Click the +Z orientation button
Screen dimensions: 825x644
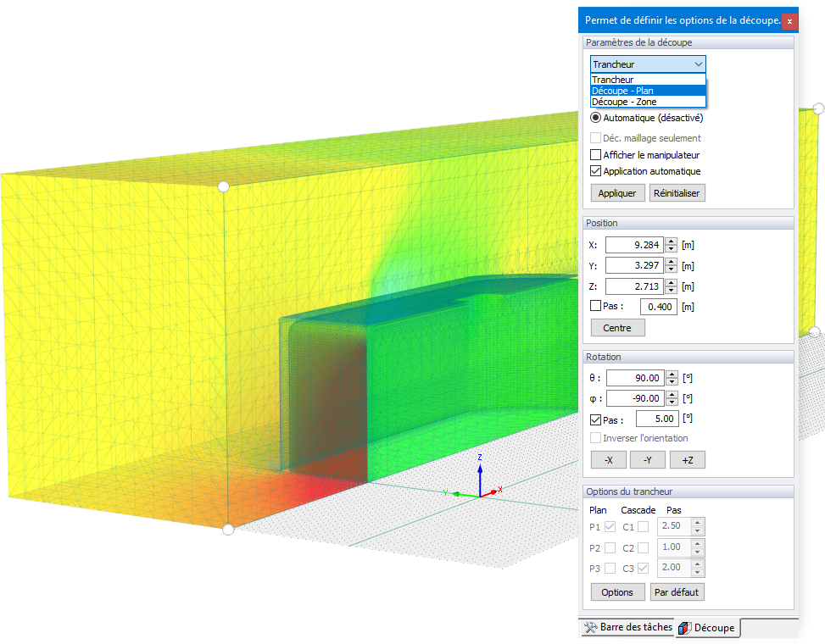[x=687, y=460]
